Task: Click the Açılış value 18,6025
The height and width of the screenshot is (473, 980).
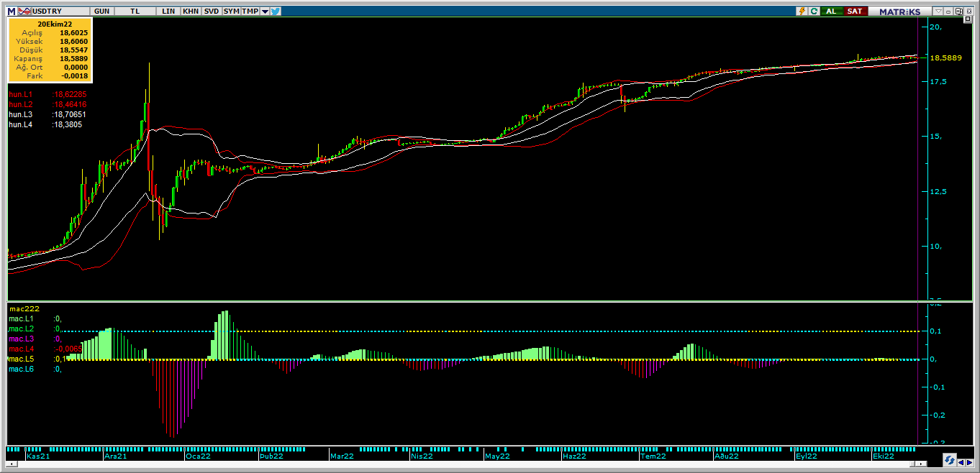Action: point(74,33)
